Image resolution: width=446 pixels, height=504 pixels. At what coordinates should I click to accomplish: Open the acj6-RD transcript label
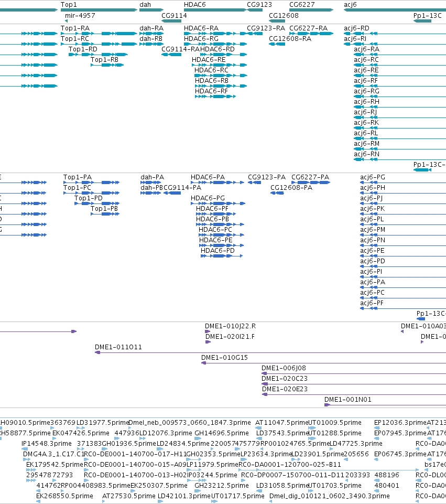[356, 28]
